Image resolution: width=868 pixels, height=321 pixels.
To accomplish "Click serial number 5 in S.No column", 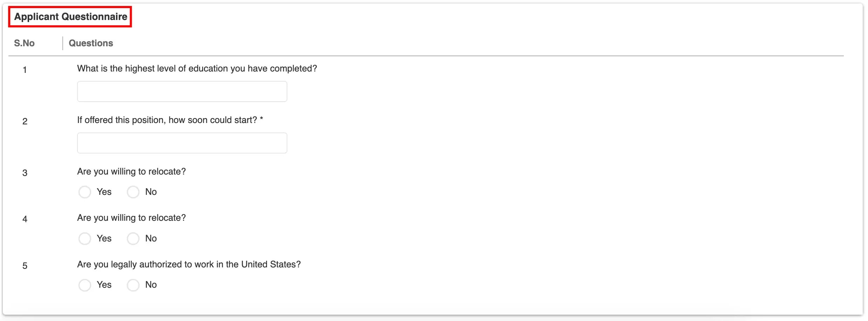I will pyautogui.click(x=25, y=266).
